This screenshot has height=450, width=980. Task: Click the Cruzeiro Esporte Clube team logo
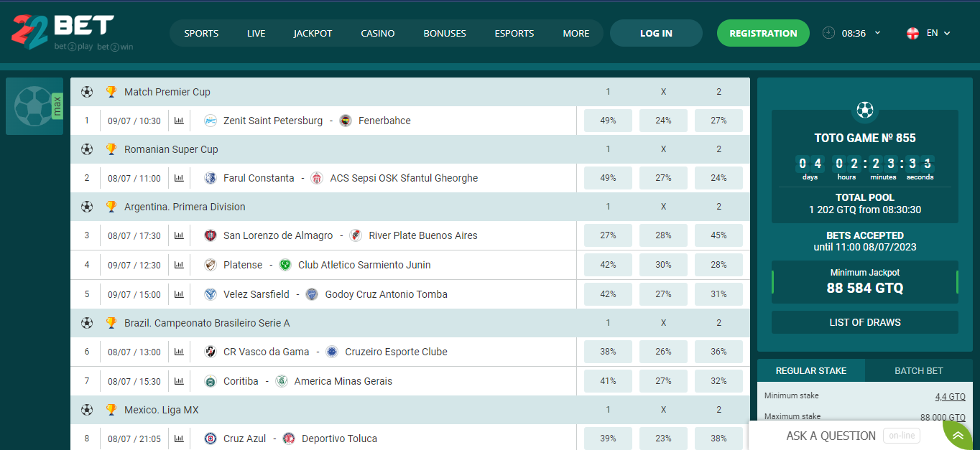[332, 352]
